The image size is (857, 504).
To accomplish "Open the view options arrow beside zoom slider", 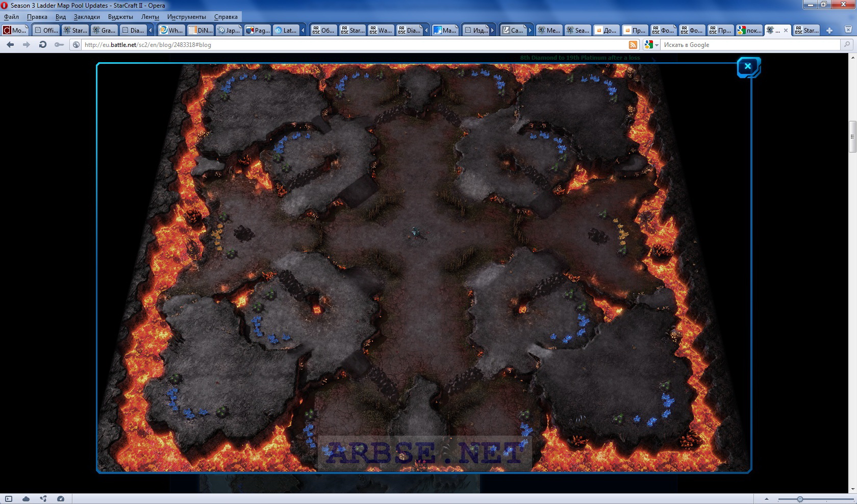I will [x=766, y=499].
